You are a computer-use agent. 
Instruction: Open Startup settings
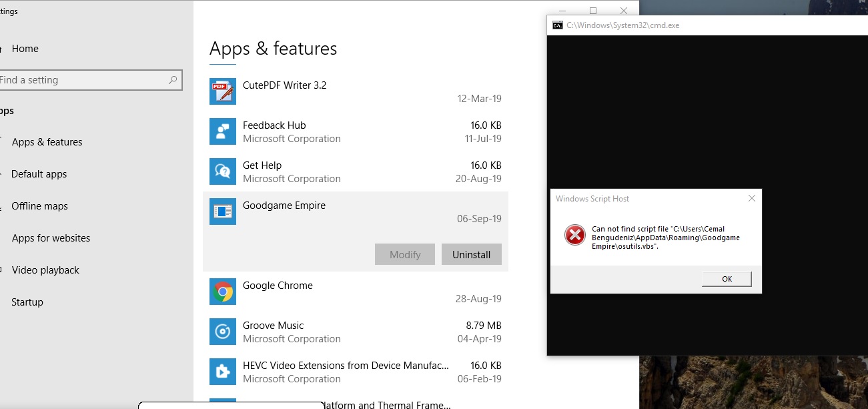click(x=27, y=302)
